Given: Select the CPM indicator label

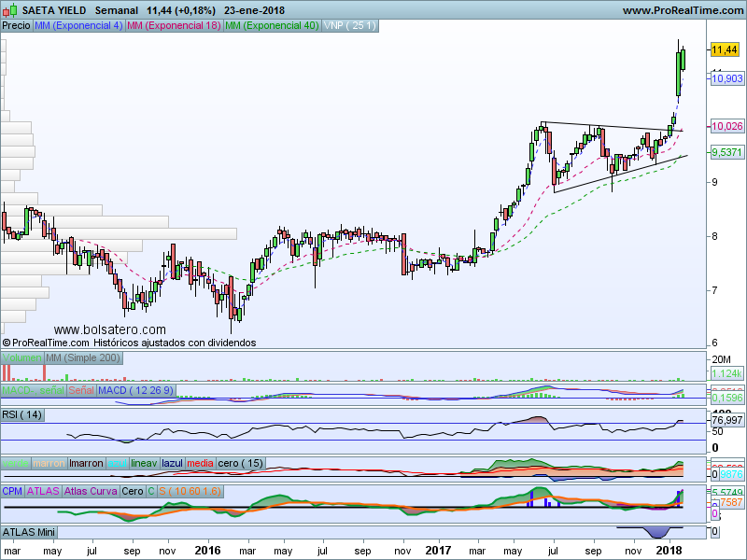Looking at the screenshot, I should tap(13, 491).
